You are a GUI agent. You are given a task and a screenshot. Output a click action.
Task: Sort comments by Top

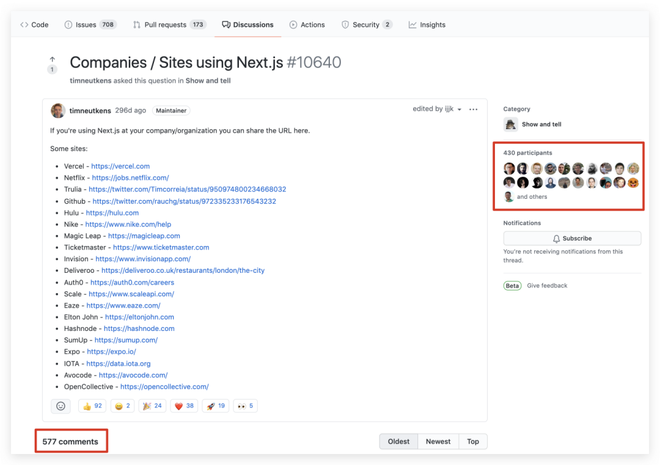[473, 441]
